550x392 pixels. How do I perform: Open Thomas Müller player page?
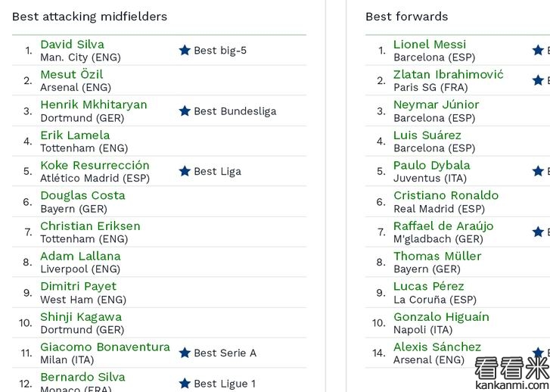pyautogui.click(x=437, y=257)
